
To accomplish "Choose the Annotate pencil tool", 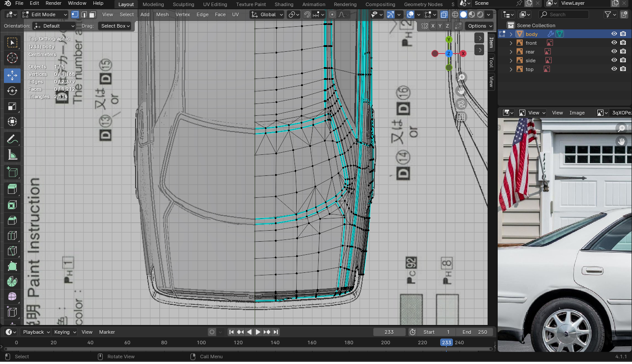I will coord(12,139).
